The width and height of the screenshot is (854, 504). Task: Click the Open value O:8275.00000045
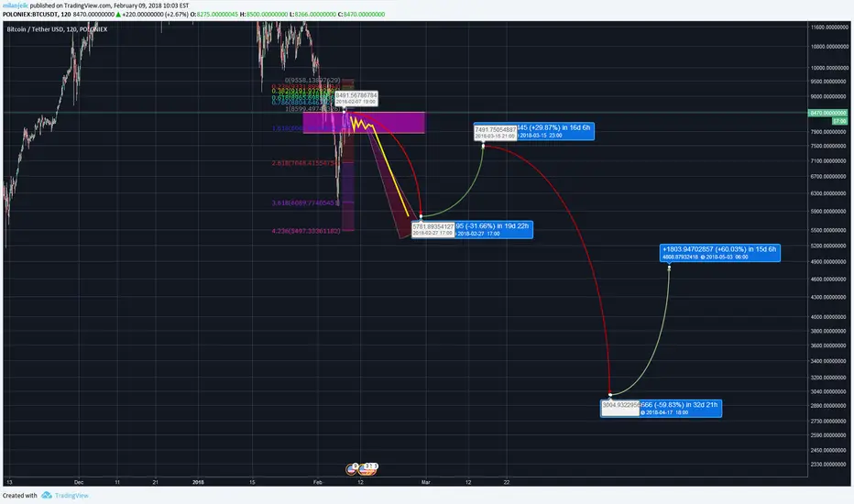click(214, 14)
